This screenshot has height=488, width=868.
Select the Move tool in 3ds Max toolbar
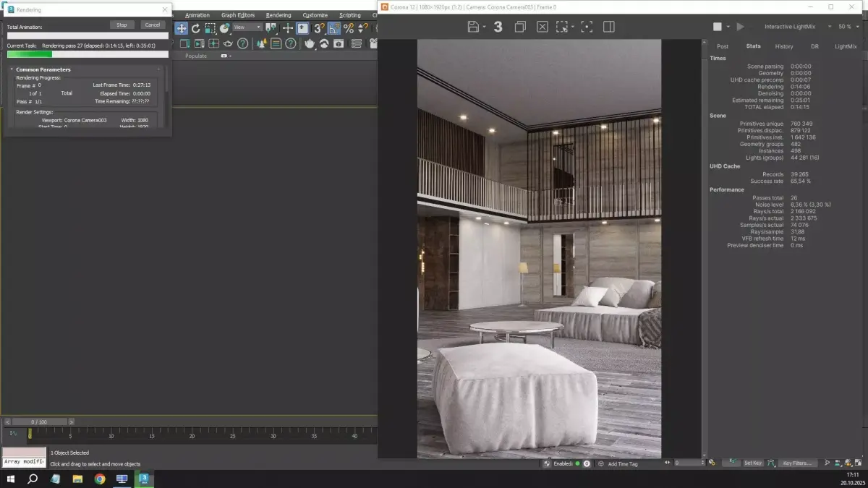[182, 28]
